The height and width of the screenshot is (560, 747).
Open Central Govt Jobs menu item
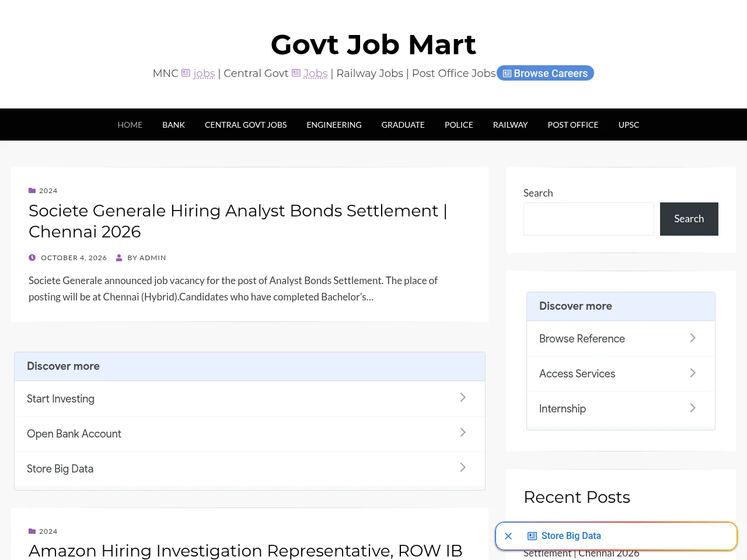pyautogui.click(x=246, y=125)
